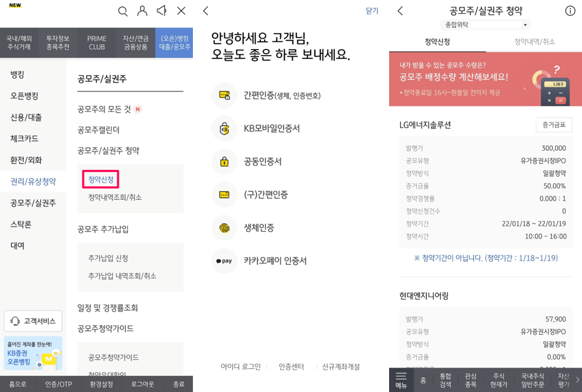The image size is (582, 392).
Task: Open 추가납입 신청
Action: click(108, 258)
